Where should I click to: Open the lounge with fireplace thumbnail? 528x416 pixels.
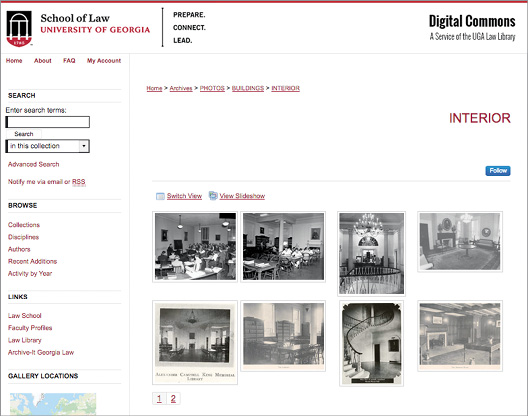[x=460, y=242]
